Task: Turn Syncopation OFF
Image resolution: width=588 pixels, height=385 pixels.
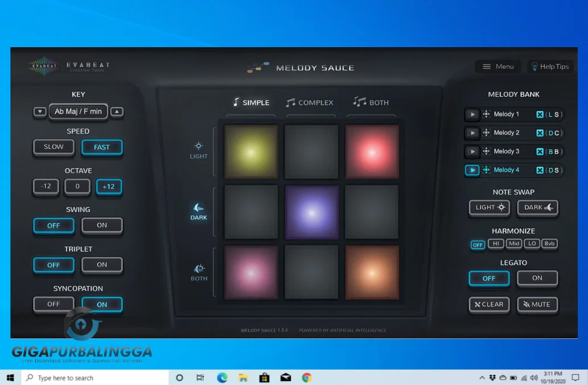Action: click(54, 304)
